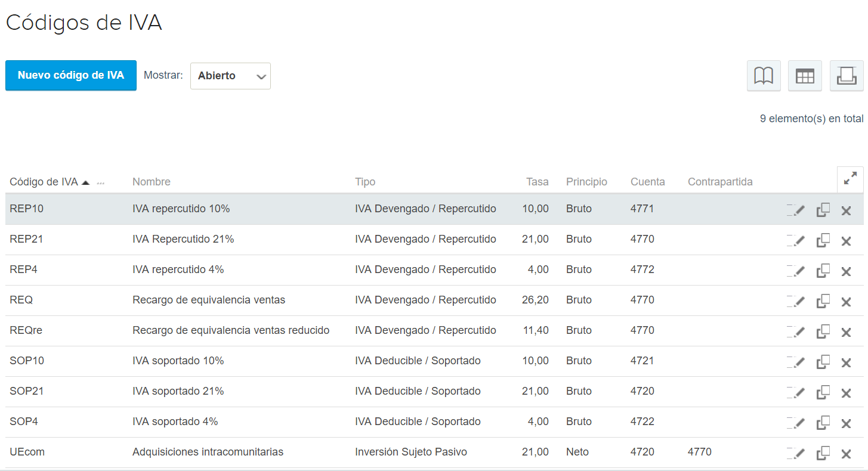
Task: Open column options dots next to Código de IVA
Action: pyautogui.click(x=101, y=183)
